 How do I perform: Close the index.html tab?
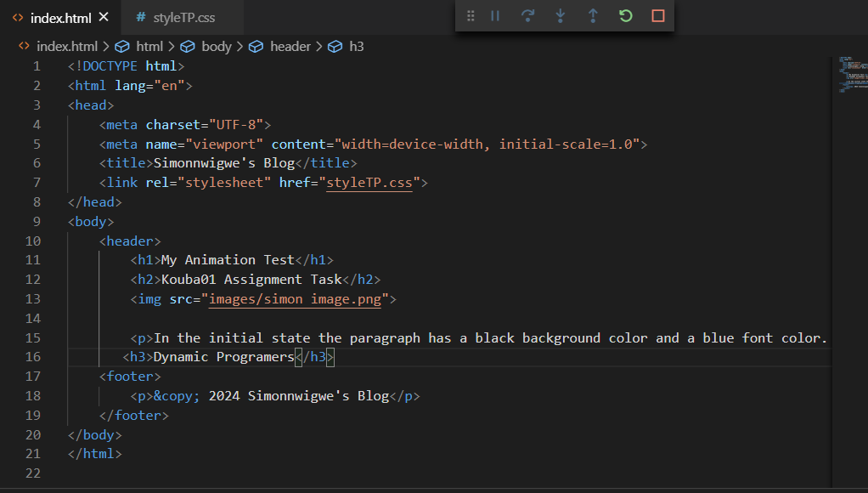pyautogui.click(x=104, y=17)
